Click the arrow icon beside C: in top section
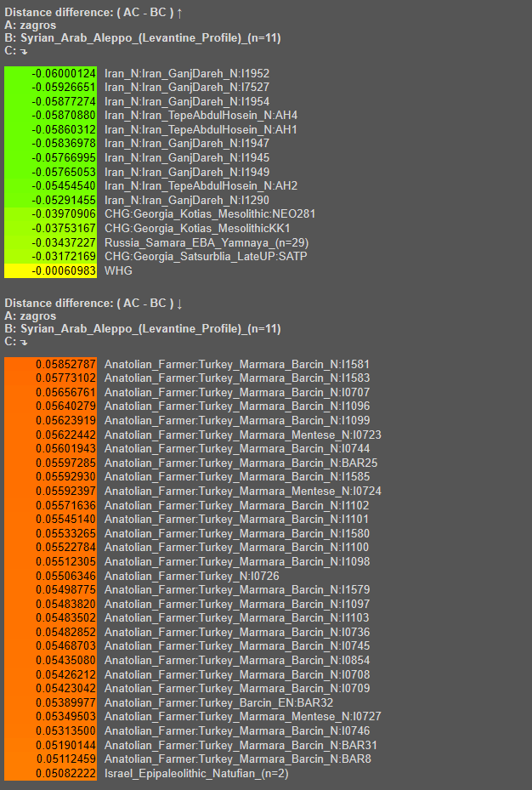 tap(24, 51)
